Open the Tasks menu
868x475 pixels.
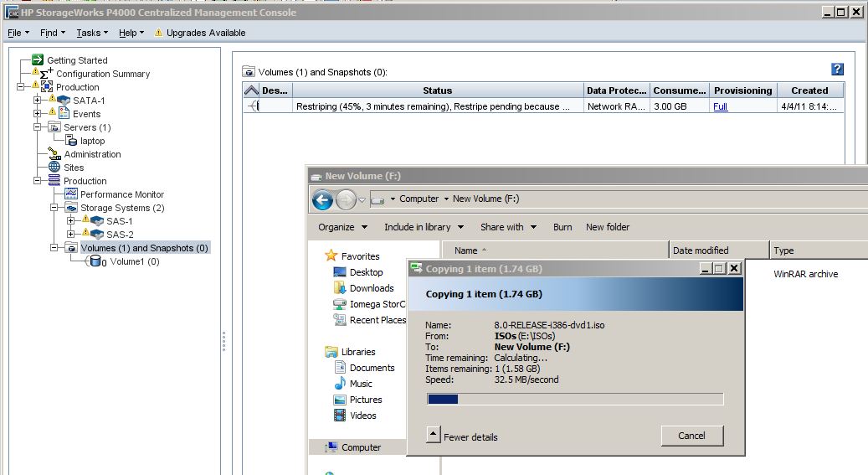(x=92, y=33)
